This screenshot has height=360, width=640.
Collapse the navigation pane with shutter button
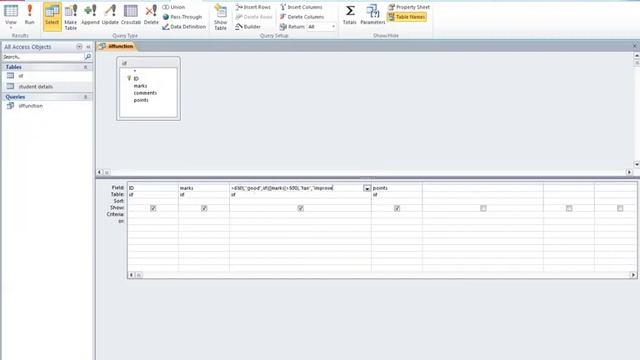88,47
